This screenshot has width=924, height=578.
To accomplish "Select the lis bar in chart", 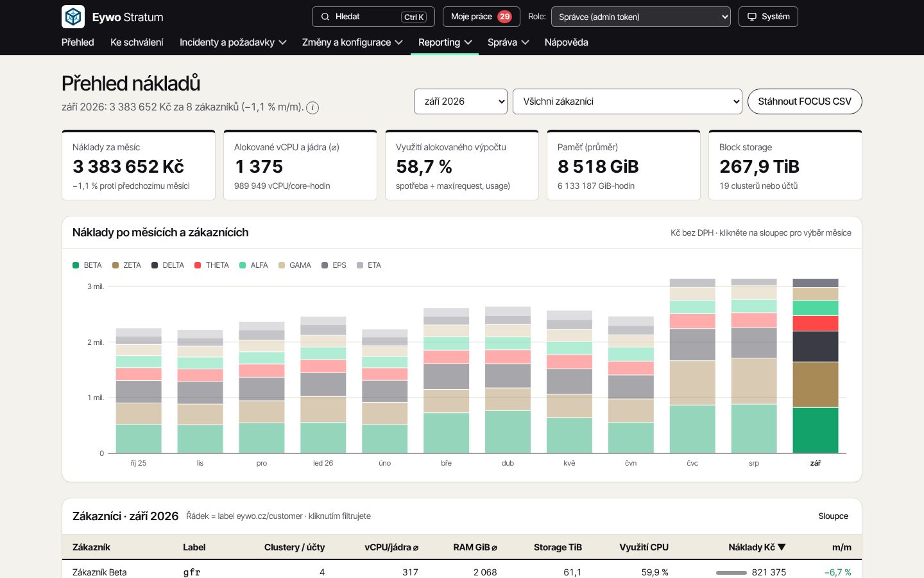I will pyautogui.click(x=200, y=392).
